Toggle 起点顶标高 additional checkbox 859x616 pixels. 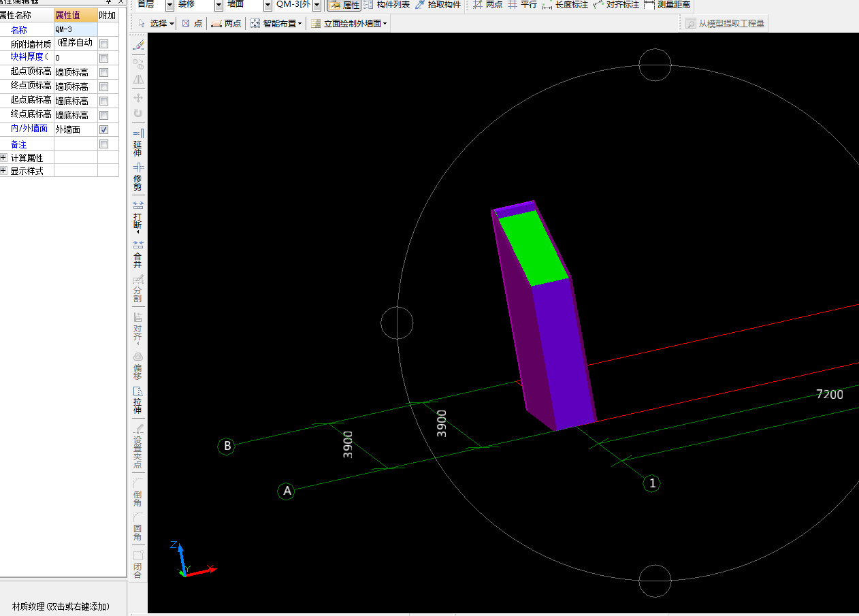104,72
